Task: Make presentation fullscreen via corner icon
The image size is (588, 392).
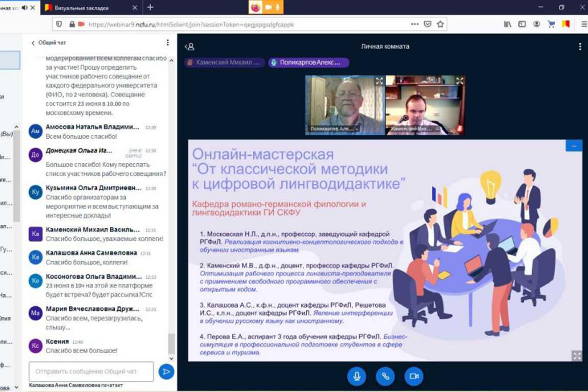Action: coord(576,356)
